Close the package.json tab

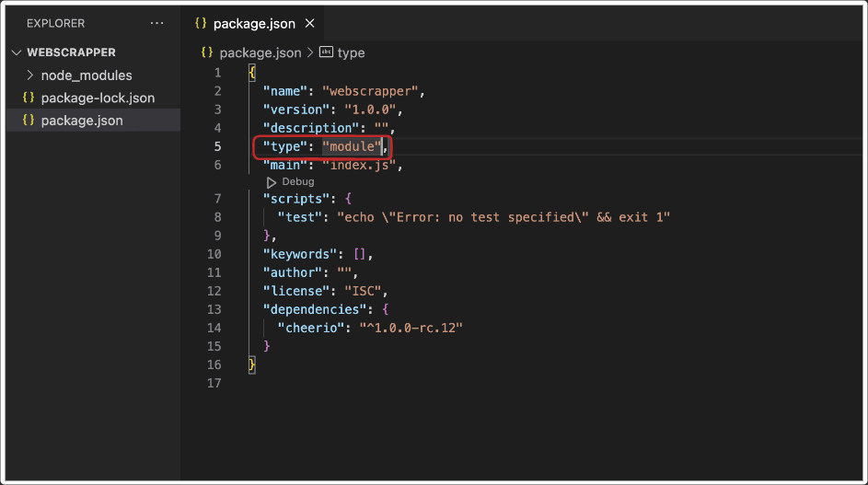tap(310, 23)
